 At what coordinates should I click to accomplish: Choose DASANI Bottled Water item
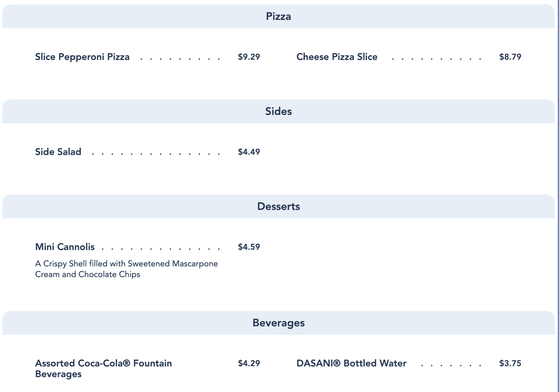351,363
